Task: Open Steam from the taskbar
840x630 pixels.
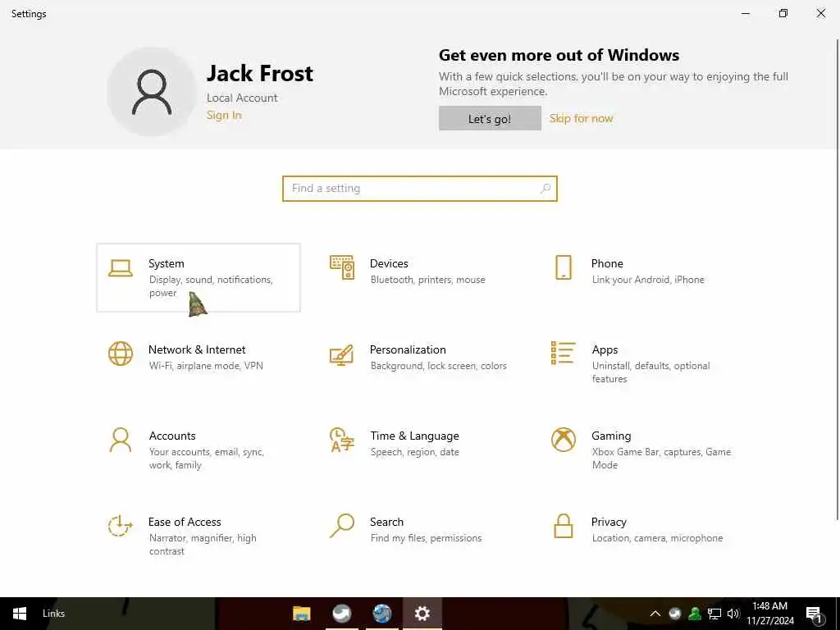Action: coord(342,614)
